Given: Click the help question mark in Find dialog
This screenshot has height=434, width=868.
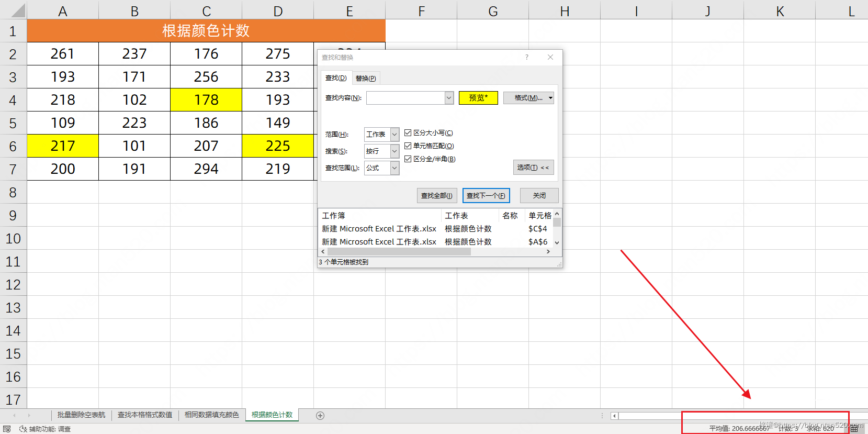Looking at the screenshot, I should (527, 57).
